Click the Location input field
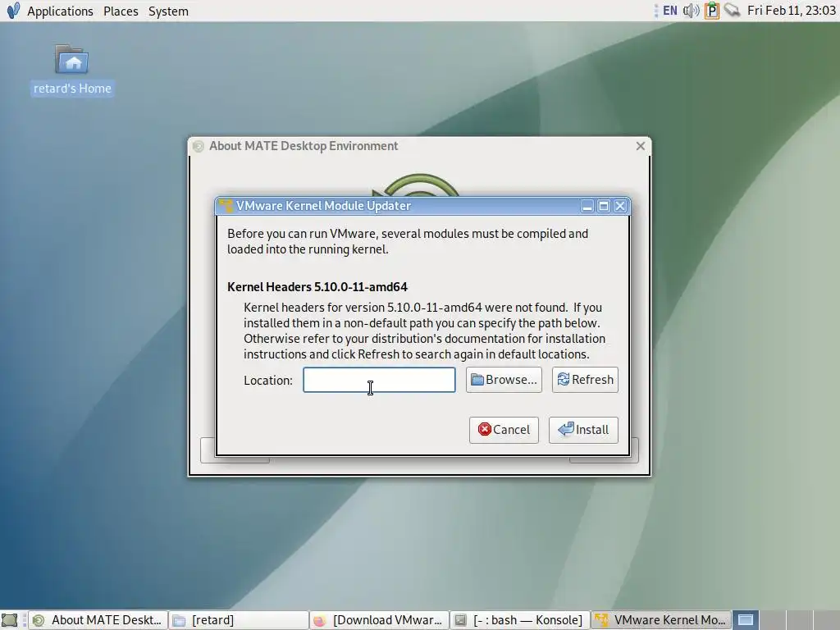840x630 pixels. pyautogui.click(x=379, y=380)
